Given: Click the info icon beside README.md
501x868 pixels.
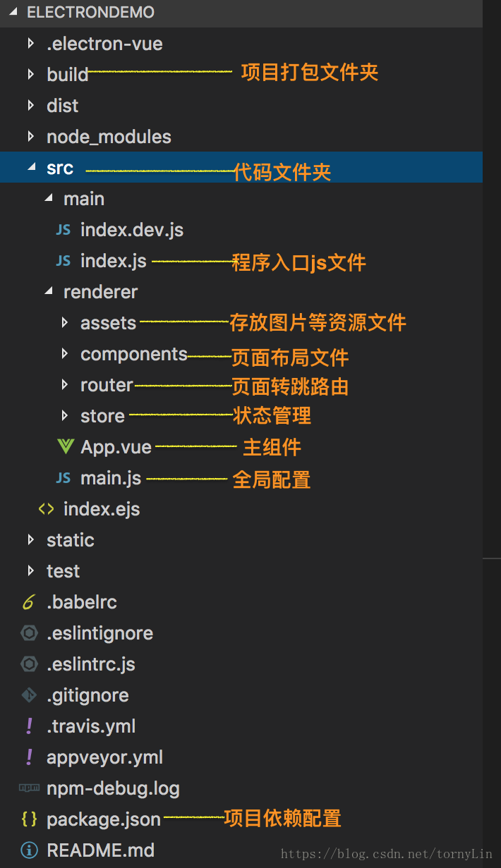Looking at the screenshot, I should pos(29,850).
